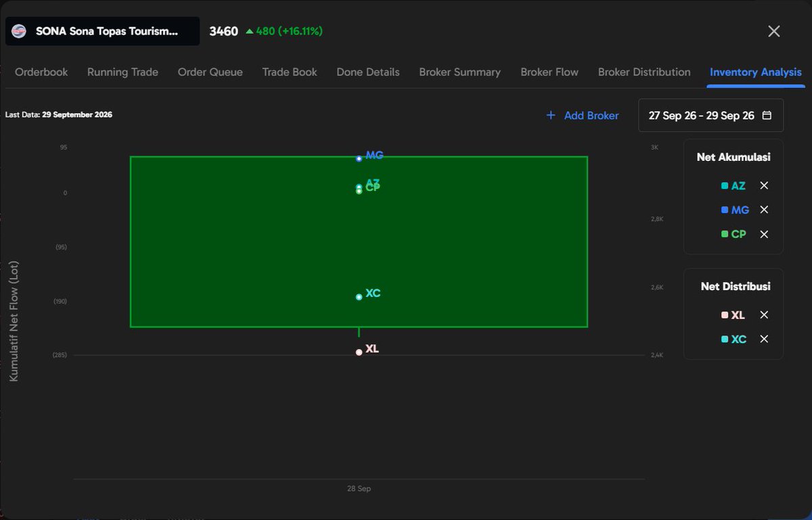Remove AZ broker from Net Akumulasi

[764, 185]
